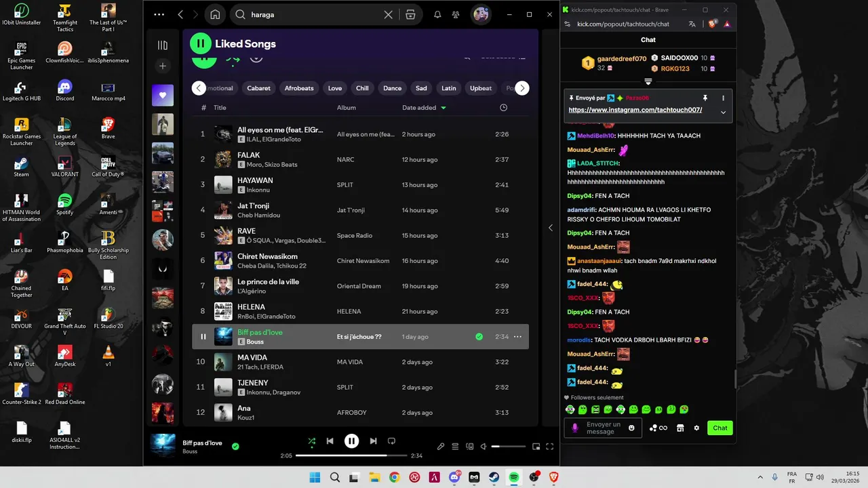Open Windows Start button in taskbar
Viewport: 868px width, 488px height.
coord(315,477)
